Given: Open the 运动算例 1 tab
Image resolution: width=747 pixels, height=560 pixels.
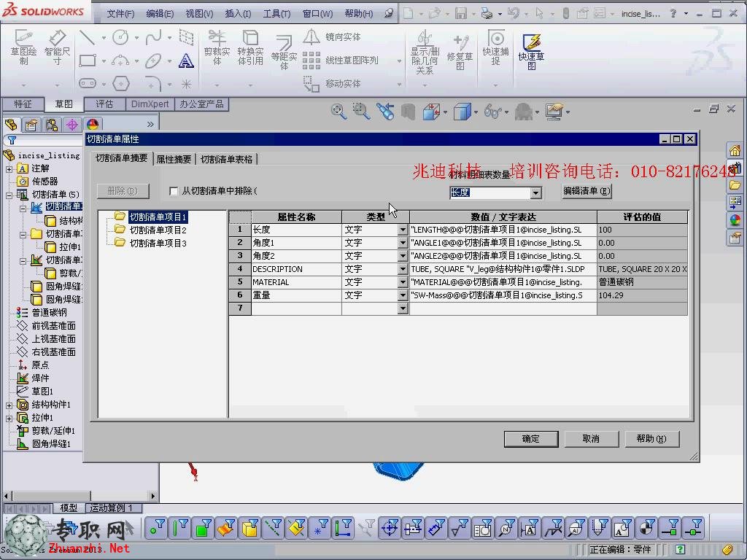Looking at the screenshot, I should coord(112,508).
